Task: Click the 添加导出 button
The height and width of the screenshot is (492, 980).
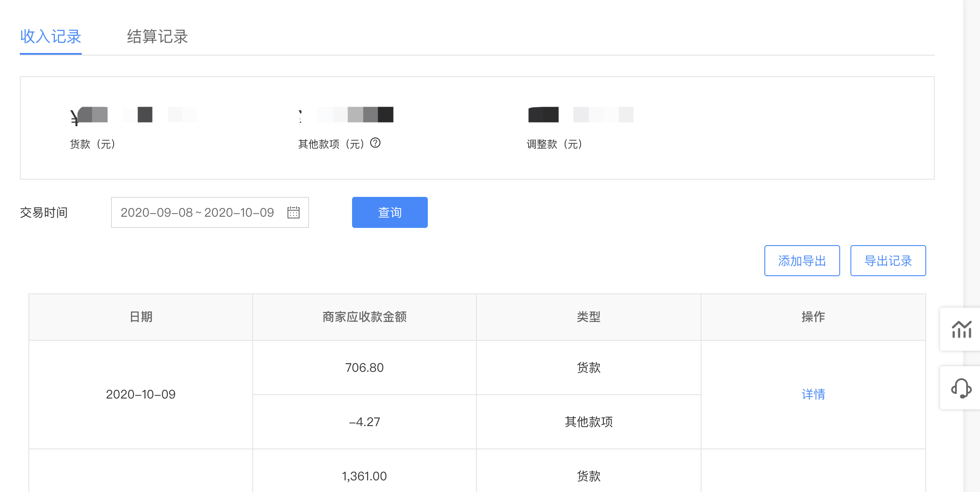Action: pyautogui.click(x=802, y=261)
